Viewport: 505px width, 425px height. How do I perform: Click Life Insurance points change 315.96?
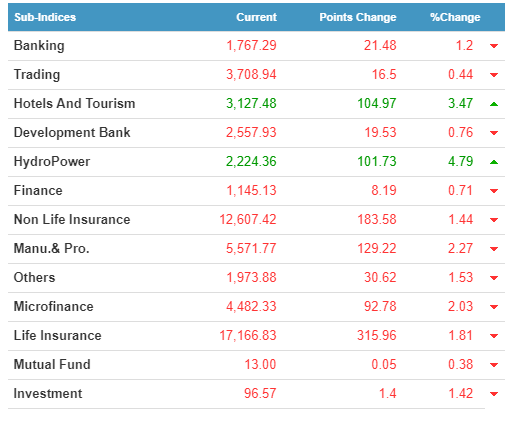click(377, 335)
